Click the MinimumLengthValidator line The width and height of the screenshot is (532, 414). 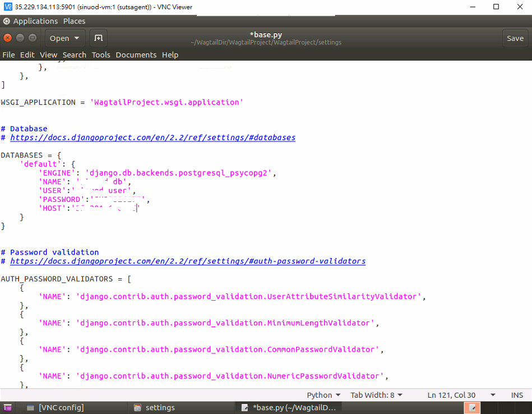point(209,323)
